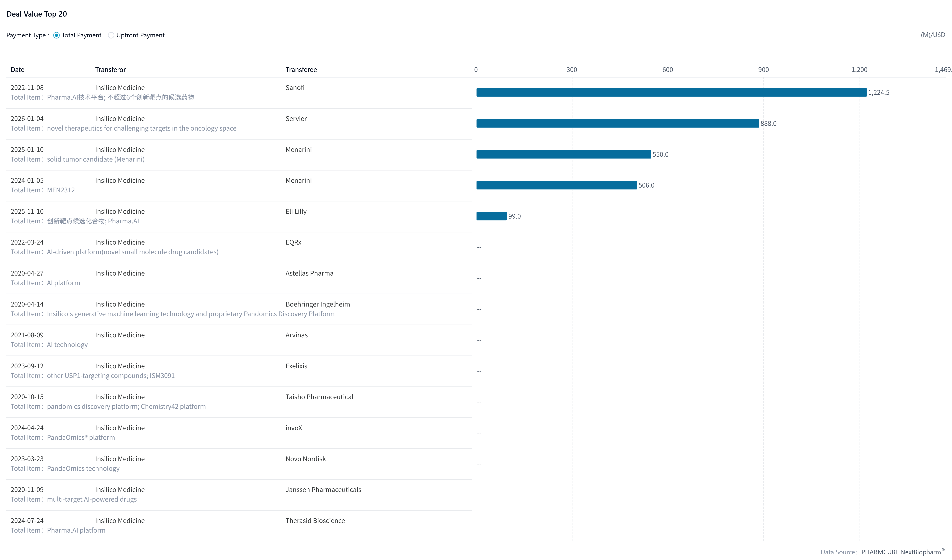This screenshot has width=952, height=560.
Task: Click the 2026-01-04 Servier deal date
Action: (x=27, y=119)
